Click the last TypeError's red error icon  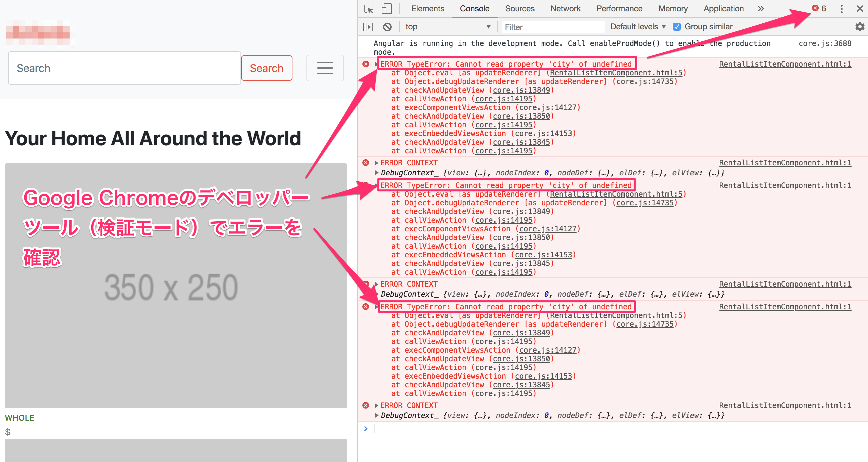(366, 307)
